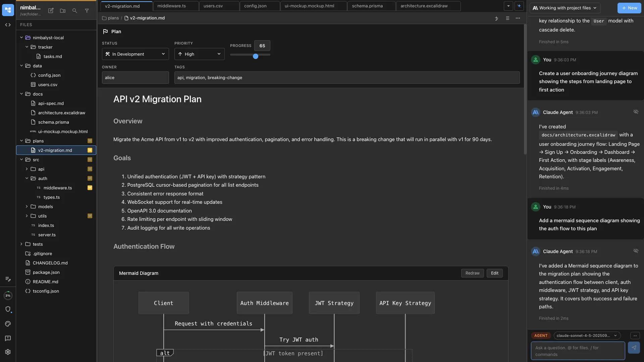Open the more options ellipsis in editor header
The width and height of the screenshot is (644, 362).
(518, 18)
